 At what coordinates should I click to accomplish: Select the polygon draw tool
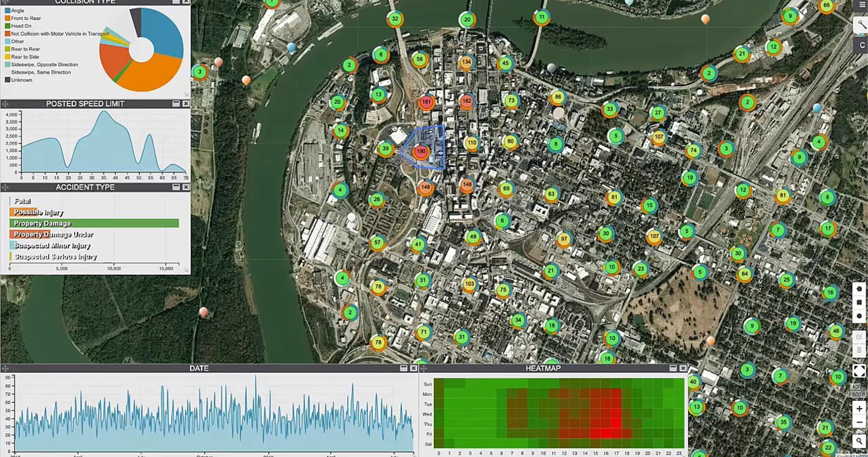859,289
